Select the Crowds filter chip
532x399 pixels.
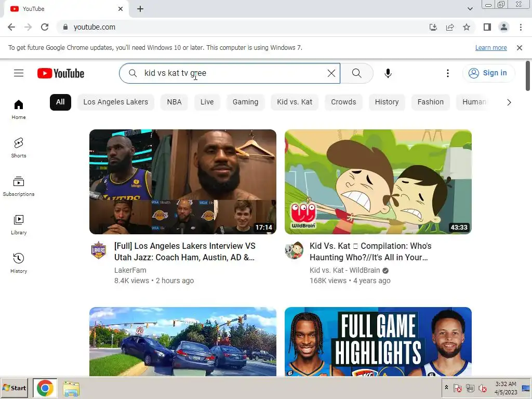(343, 102)
